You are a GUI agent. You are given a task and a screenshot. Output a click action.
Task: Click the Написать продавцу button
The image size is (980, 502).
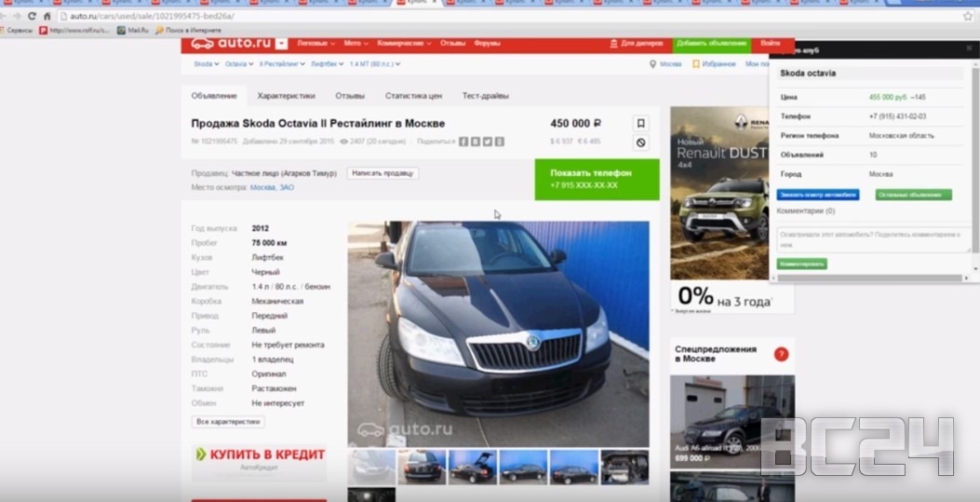(x=383, y=173)
